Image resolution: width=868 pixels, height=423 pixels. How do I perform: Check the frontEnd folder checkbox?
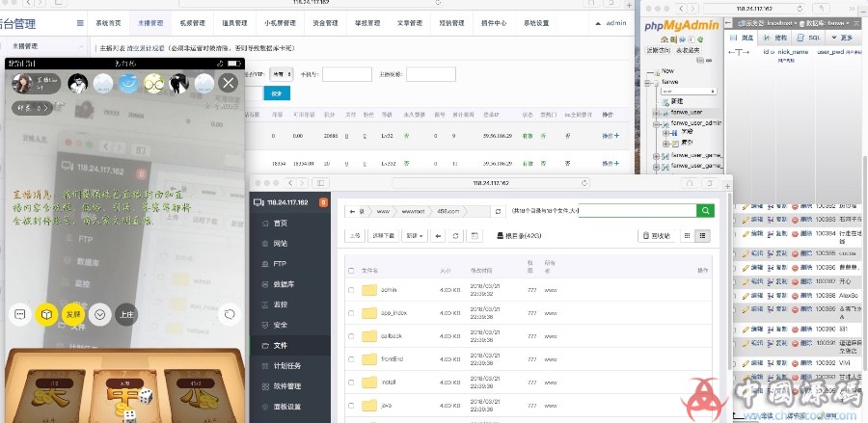[x=351, y=358]
